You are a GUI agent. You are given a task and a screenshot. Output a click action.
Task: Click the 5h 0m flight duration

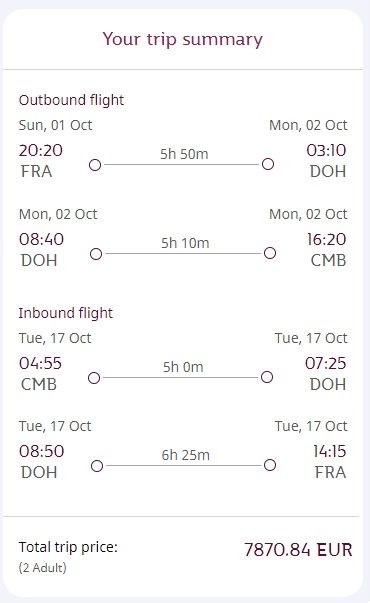pos(183,367)
